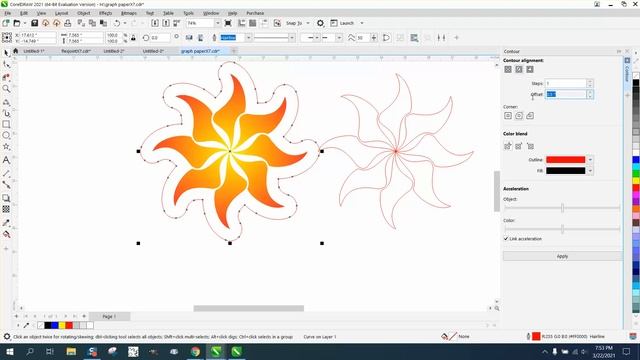The width and height of the screenshot is (640, 360).
Task: Open the end arrowhead dropdown
Action: click(339, 38)
